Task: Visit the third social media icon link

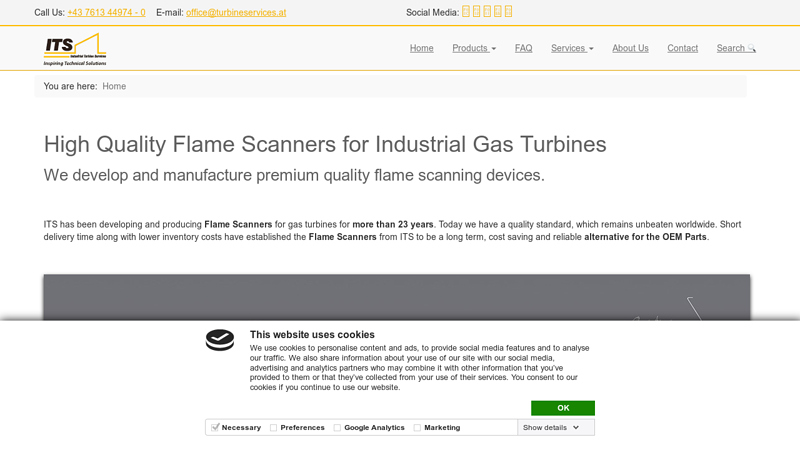Action: point(487,12)
